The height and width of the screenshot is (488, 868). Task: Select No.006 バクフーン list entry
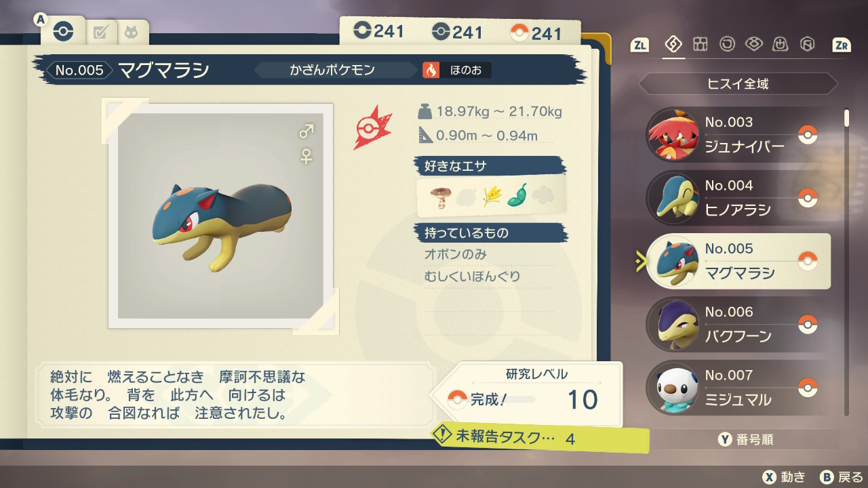click(738, 324)
